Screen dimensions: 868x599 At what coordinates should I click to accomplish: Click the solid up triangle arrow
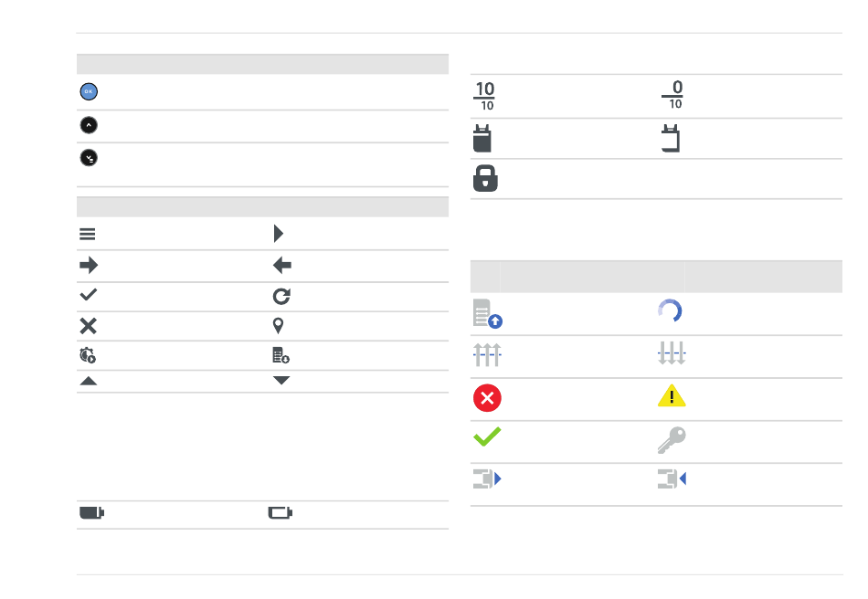tap(89, 381)
